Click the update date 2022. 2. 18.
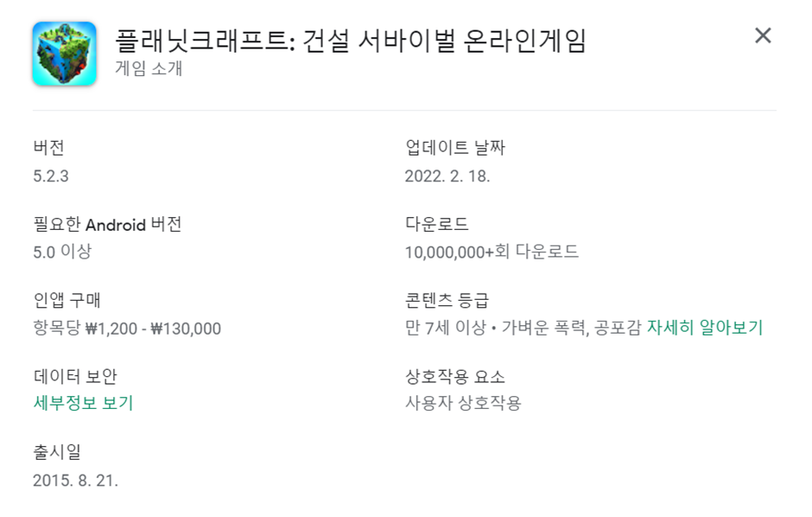 447,176
